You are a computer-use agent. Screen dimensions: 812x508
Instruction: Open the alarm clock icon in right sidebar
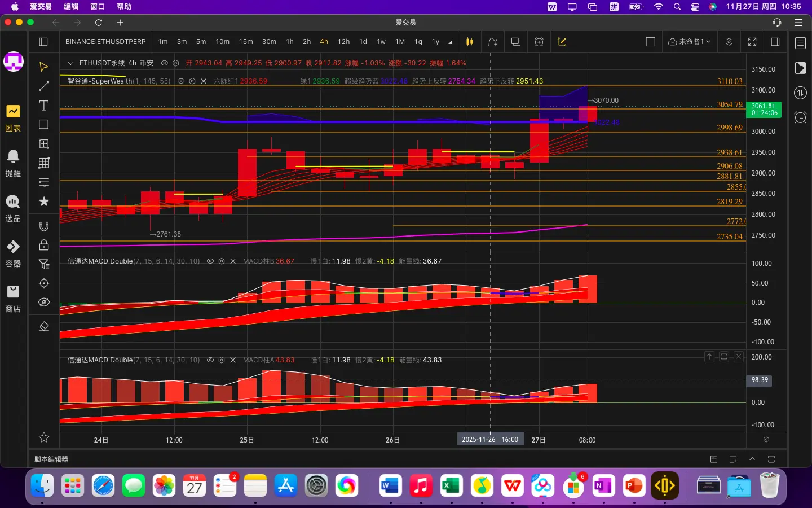pyautogui.click(x=800, y=117)
